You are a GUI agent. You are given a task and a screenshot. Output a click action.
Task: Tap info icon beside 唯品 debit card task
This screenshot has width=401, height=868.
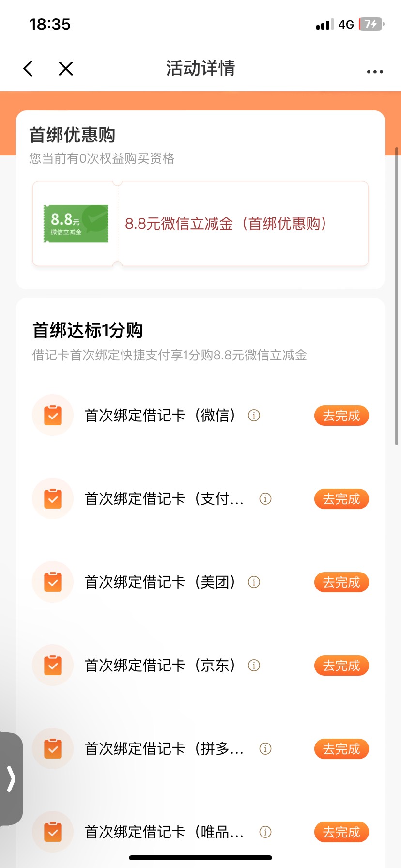point(265,832)
